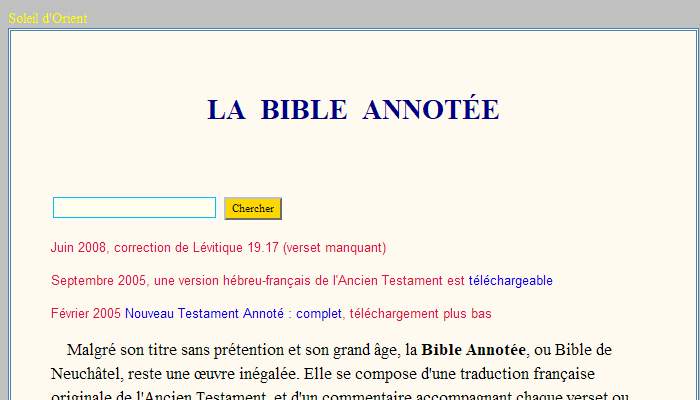Viewport: 700px width, 400px height.
Task: Click the 'Février 2005' date text
Action: [86, 314]
